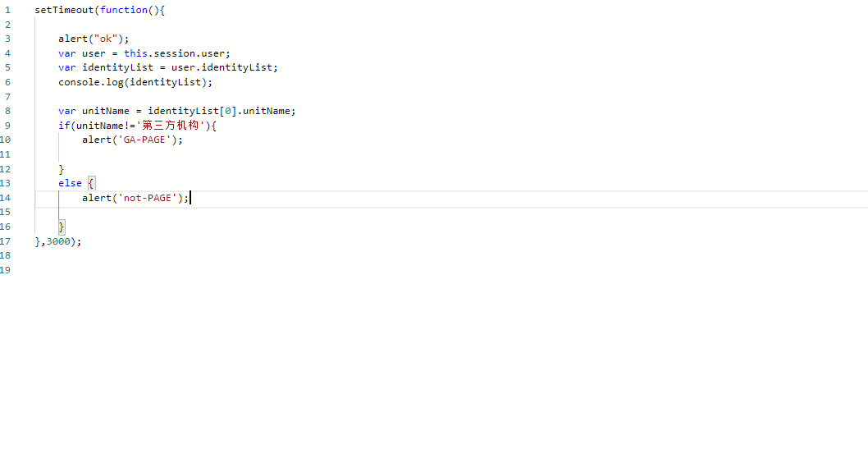Click the else keyword

70,183
